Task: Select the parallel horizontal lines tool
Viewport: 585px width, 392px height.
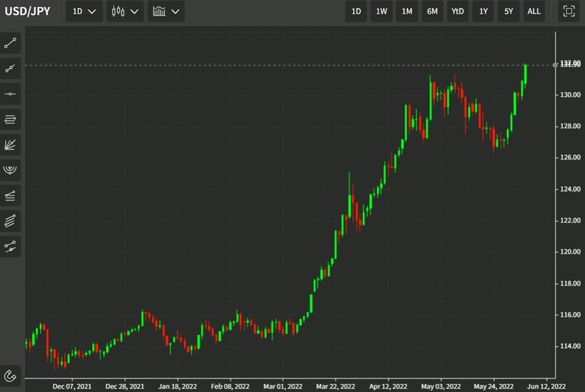Action: point(10,120)
